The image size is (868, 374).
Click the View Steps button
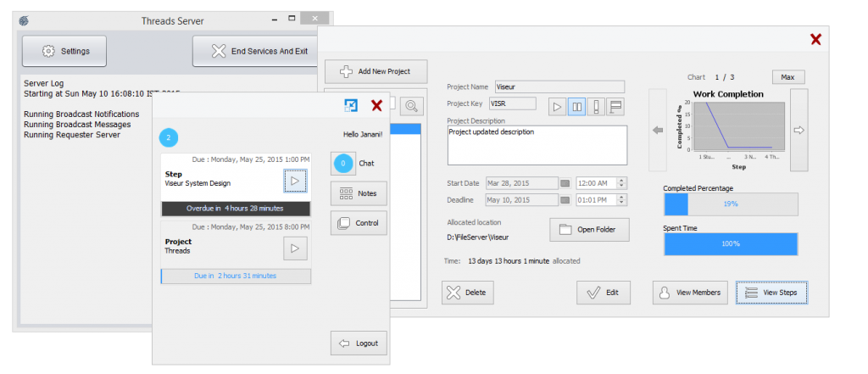click(x=771, y=293)
